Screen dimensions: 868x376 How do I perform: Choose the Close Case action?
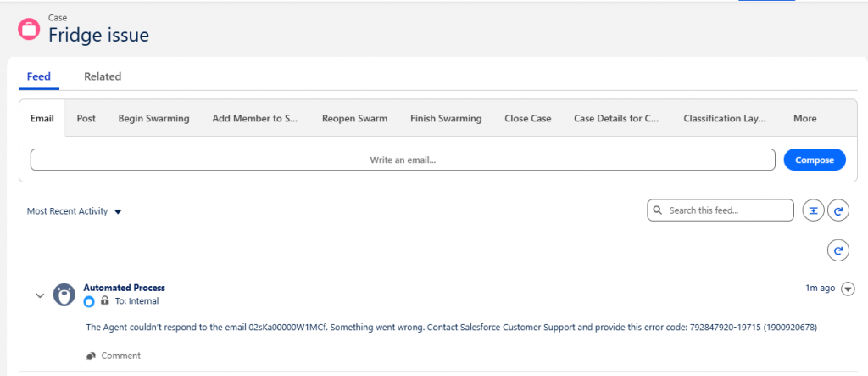527,119
